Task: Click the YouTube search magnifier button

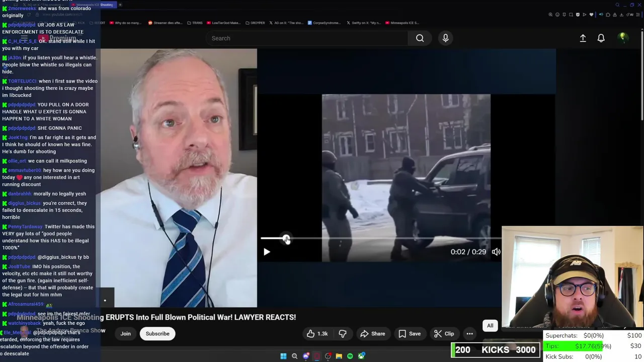Action: 420,38
